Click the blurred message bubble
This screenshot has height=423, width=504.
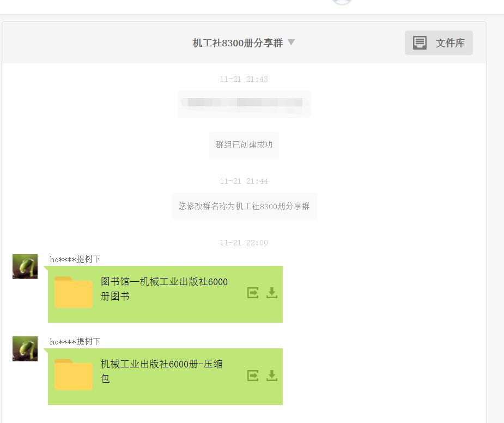click(244, 104)
